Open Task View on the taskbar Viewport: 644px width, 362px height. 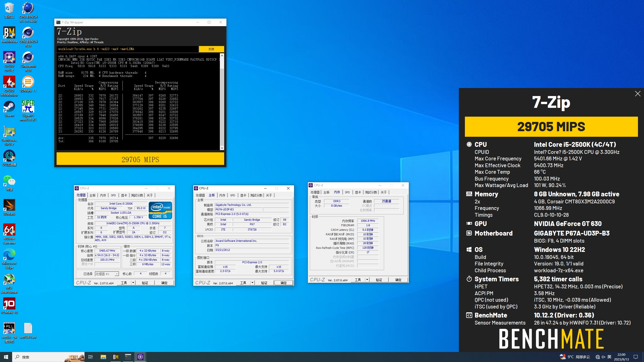click(91, 357)
